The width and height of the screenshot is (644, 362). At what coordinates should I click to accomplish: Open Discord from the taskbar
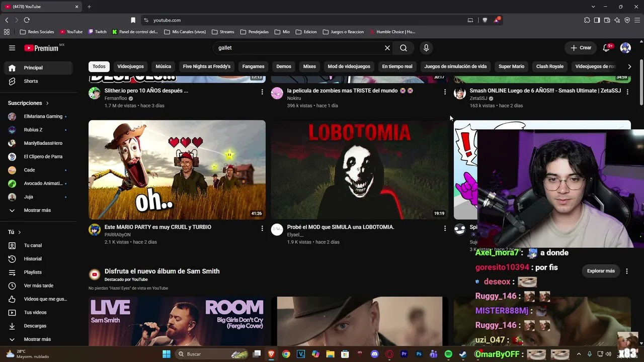[374, 354]
